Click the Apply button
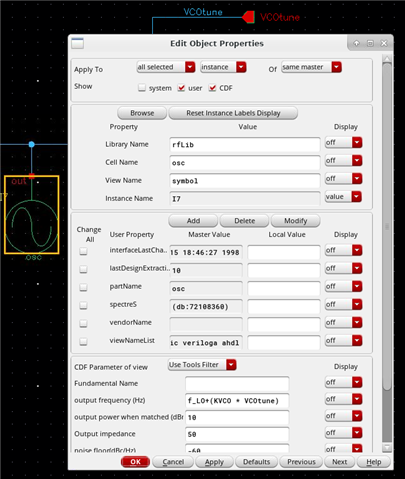The height and width of the screenshot is (479, 405). (214, 462)
